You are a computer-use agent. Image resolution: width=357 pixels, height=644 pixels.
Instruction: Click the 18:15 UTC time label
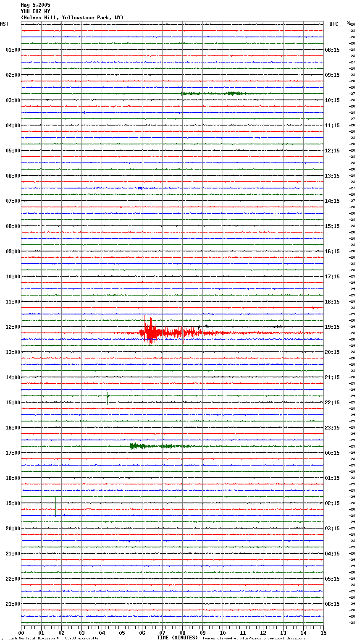click(x=332, y=302)
